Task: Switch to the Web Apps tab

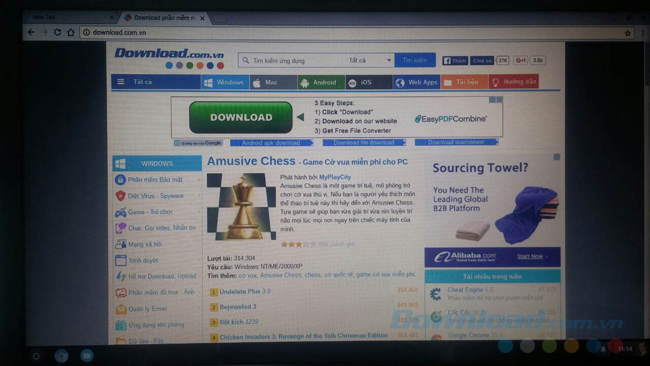Action: point(417,82)
